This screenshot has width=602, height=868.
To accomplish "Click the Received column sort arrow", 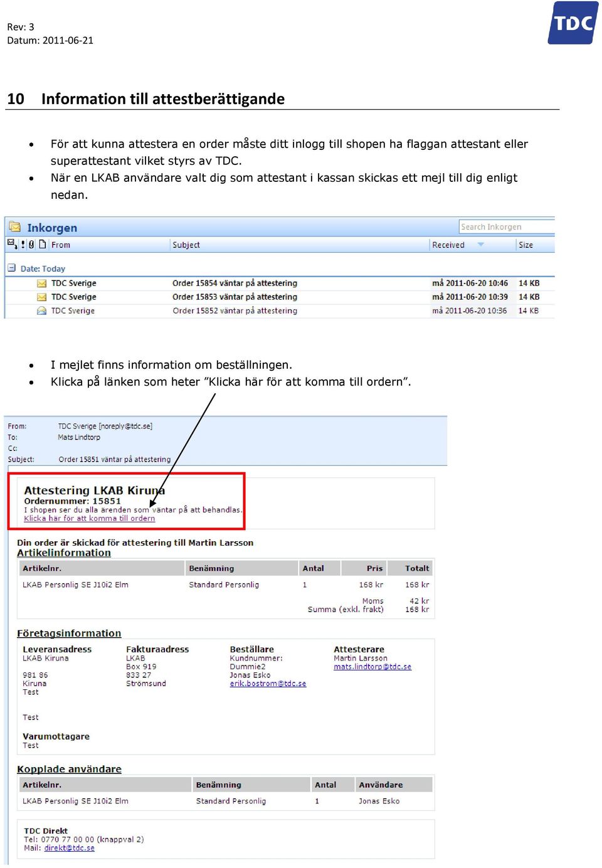I will pyautogui.click(x=481, y=245).
